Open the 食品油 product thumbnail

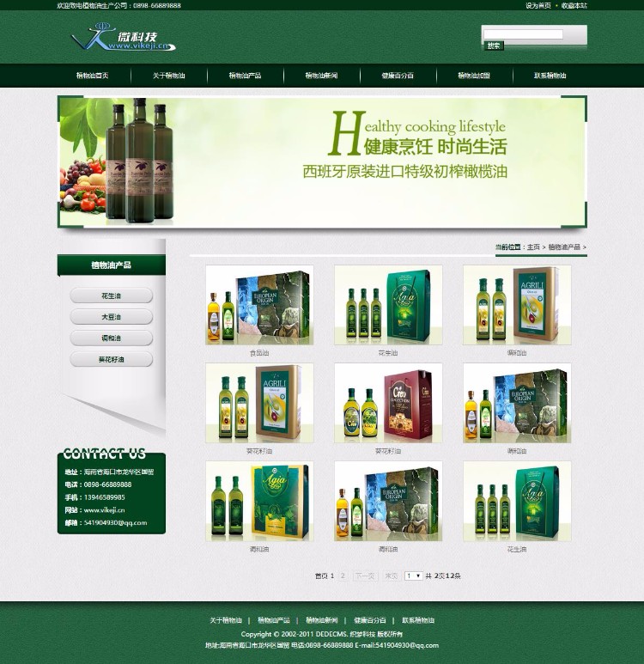(259, 305)
